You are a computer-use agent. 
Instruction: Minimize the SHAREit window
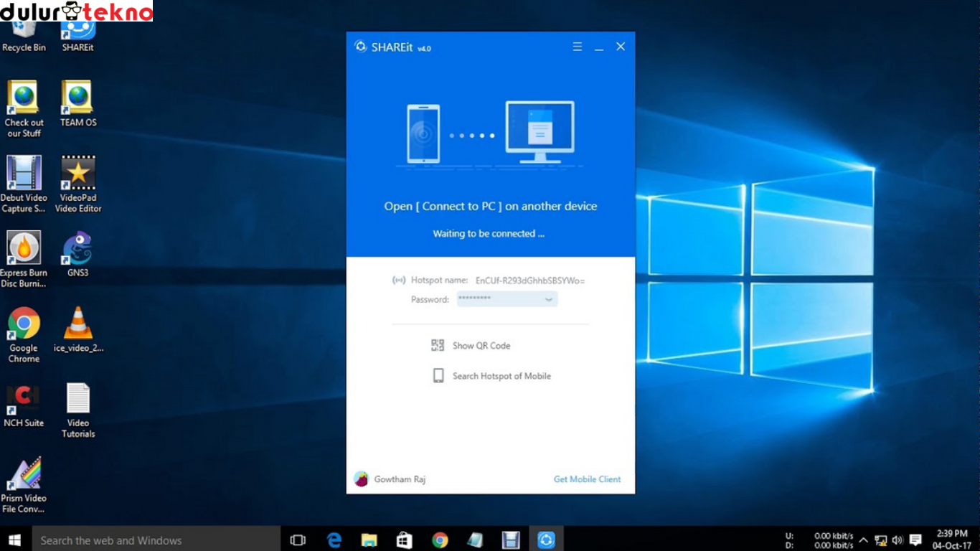(x=599, y=47)
